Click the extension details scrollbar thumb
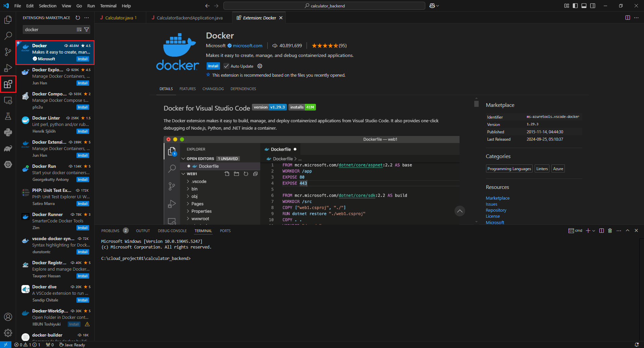This screenshot has height=348, width=644. [x=476, y=104]
